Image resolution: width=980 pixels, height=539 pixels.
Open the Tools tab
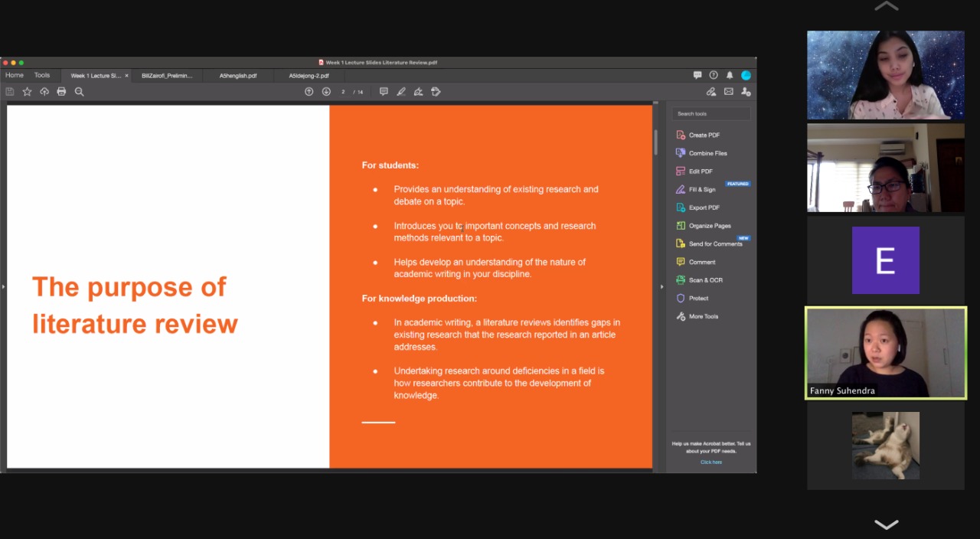pyautogui.click(x=42, y=75)
